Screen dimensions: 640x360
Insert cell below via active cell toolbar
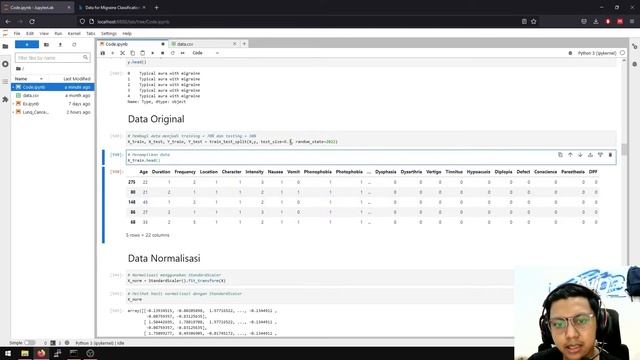[x=600, y=155]
